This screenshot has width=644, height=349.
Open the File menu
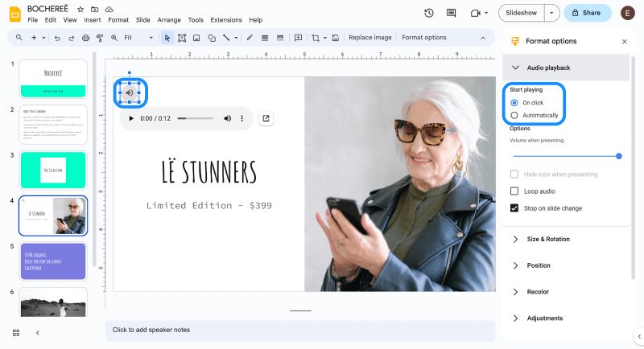32,20
